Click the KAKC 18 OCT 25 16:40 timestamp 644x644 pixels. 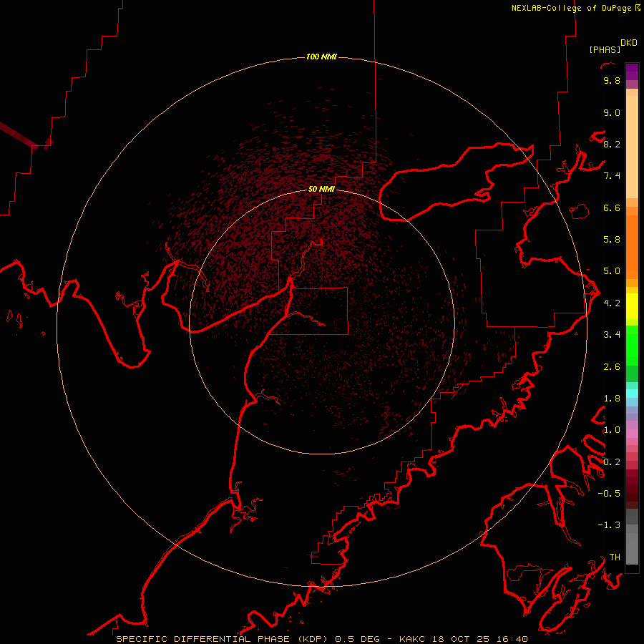463,639
